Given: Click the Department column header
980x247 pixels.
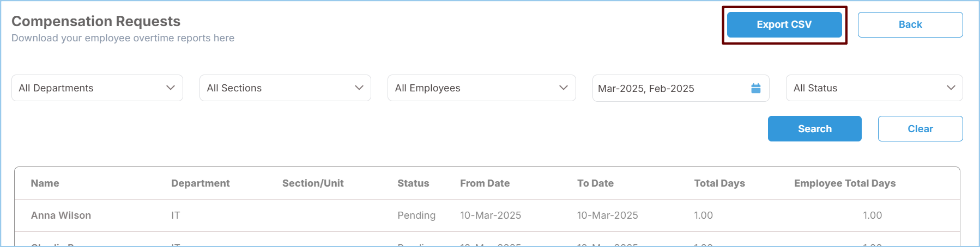Looking at the screenshot, I should 200,183.
